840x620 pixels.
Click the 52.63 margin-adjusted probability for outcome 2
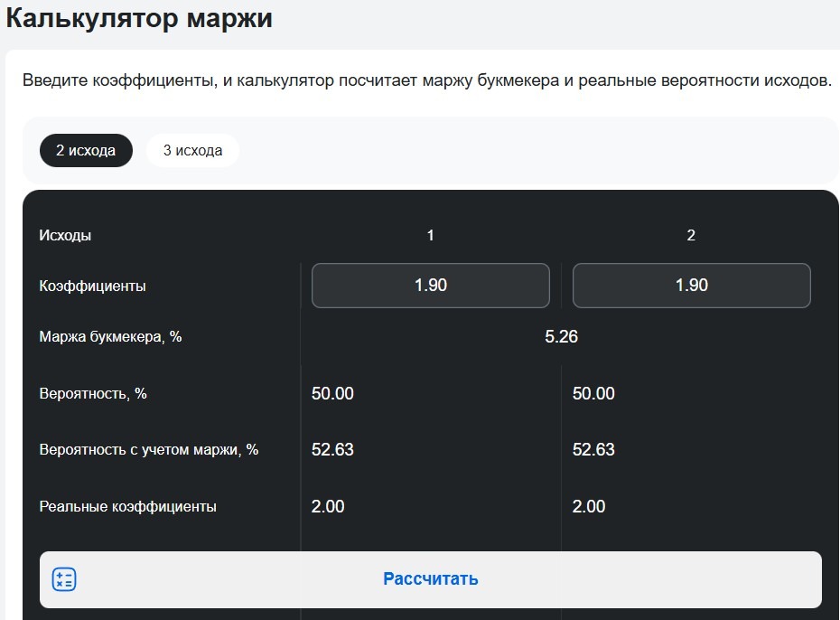pos(593,450)
